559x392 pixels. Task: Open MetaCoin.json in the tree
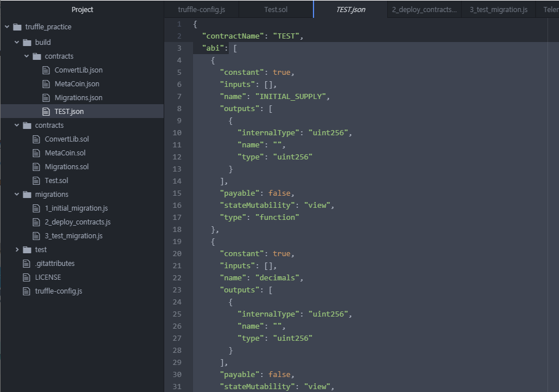pyautogui.click(x=77, y=84)
